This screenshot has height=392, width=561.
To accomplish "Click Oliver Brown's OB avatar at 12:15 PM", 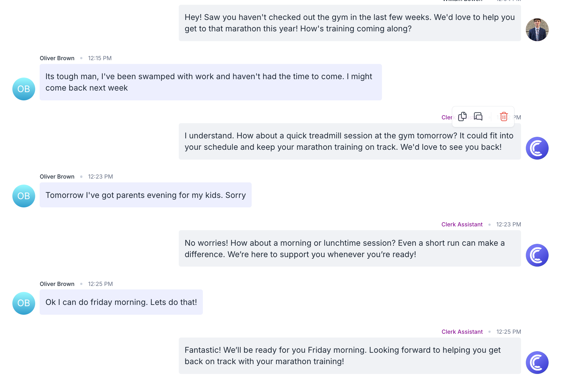I will 24,89.
